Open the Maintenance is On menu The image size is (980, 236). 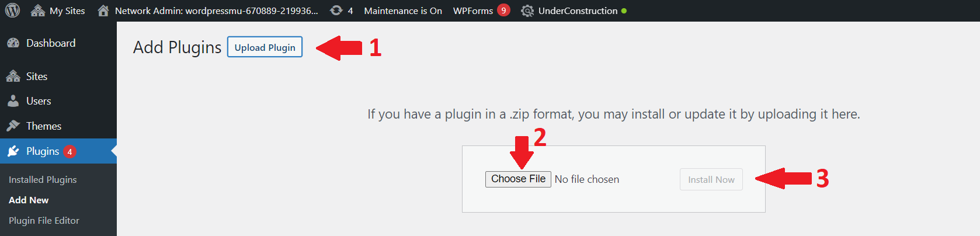tap(403, 11)
